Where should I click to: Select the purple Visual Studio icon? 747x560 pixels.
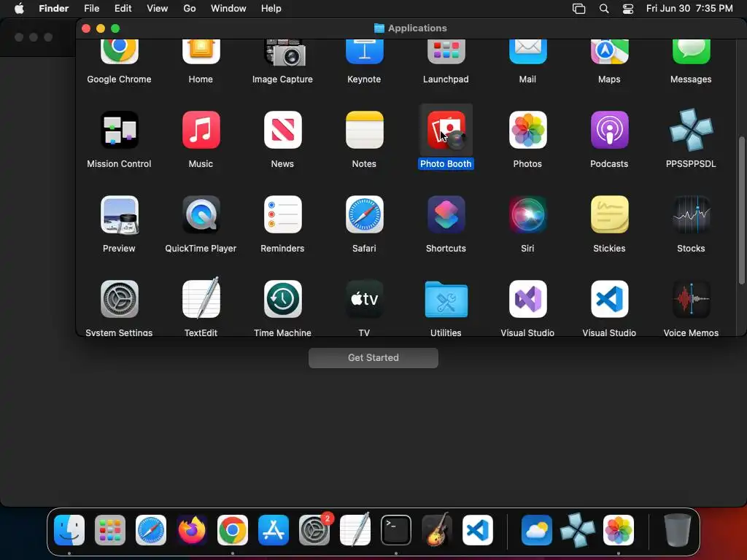[x=528, y=299]
